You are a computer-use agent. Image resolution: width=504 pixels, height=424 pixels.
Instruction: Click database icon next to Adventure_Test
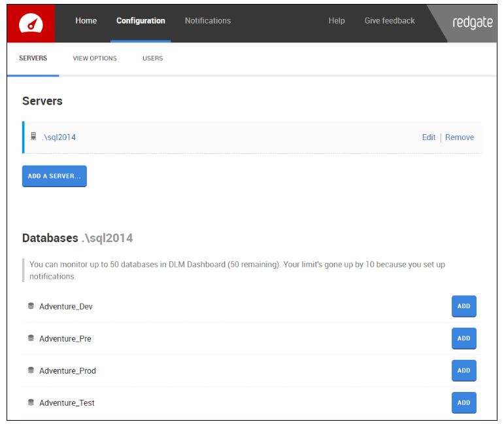[31, 402]
